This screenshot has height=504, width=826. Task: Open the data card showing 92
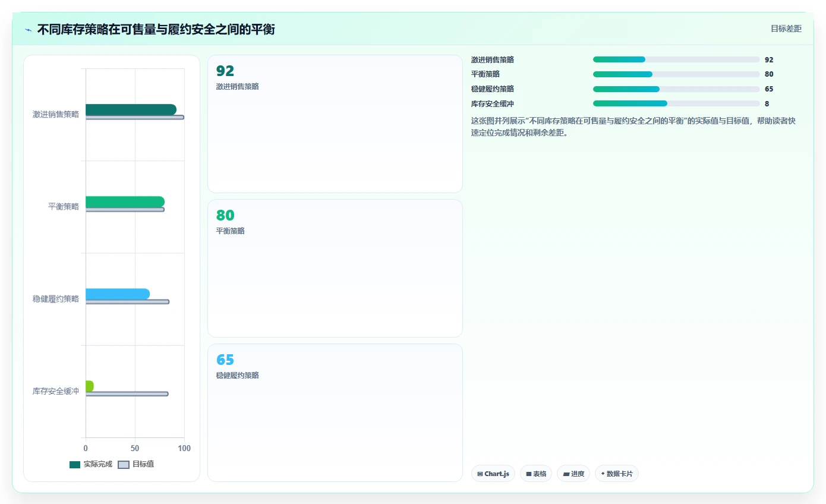point(335,124)
